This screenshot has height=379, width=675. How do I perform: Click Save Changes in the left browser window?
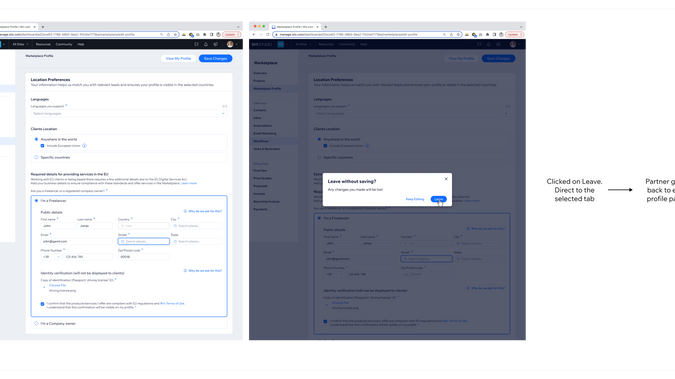coord(215,58)
